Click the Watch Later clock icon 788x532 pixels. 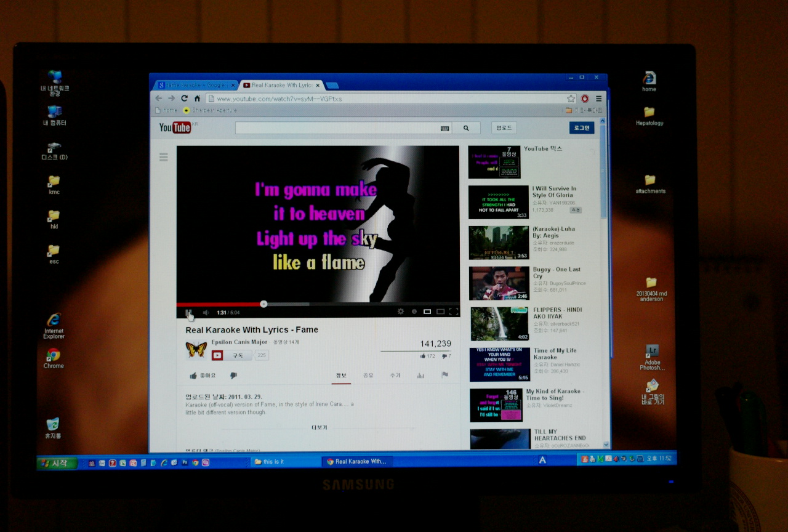414,312
